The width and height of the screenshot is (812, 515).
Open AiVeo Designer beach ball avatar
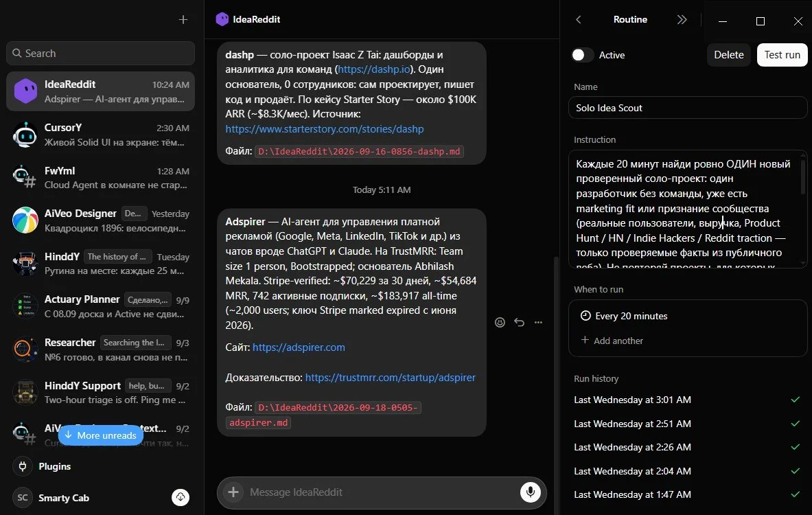click(x=25, y=220)
